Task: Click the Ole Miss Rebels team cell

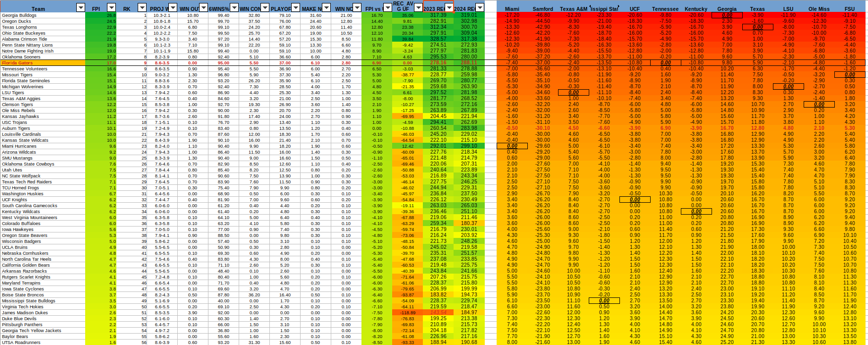Action: [x=43, y=111]
